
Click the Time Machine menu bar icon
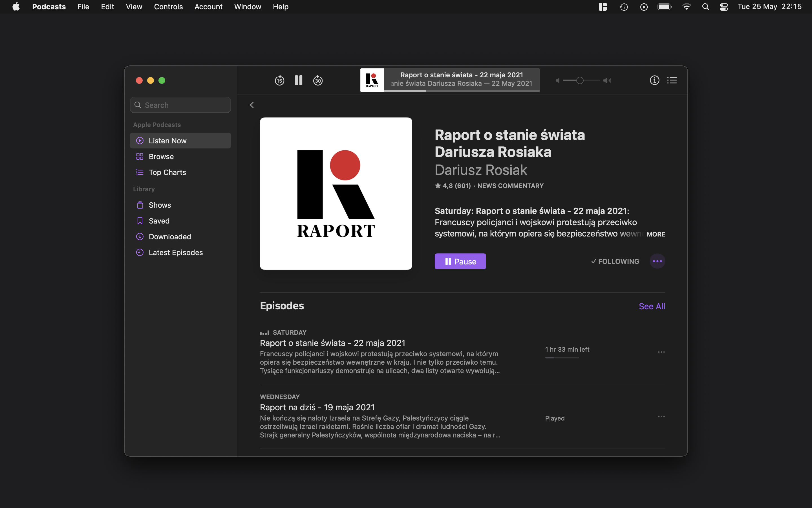623,7
